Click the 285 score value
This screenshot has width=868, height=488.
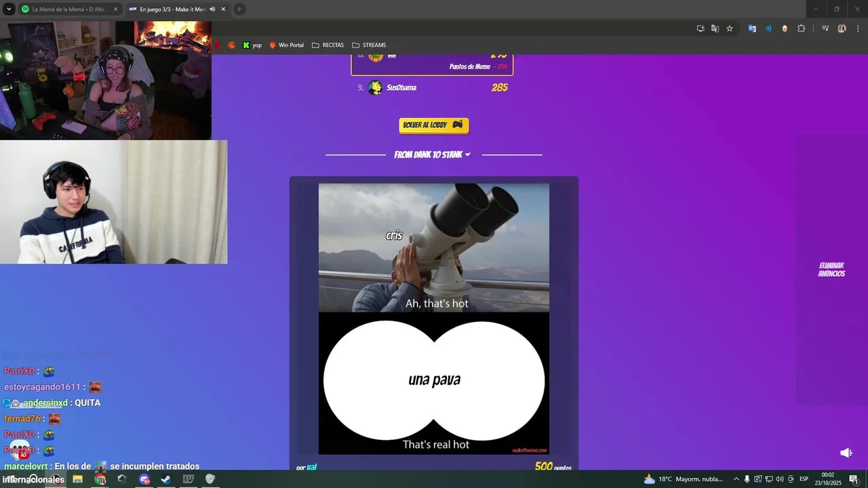click(500, 87)
